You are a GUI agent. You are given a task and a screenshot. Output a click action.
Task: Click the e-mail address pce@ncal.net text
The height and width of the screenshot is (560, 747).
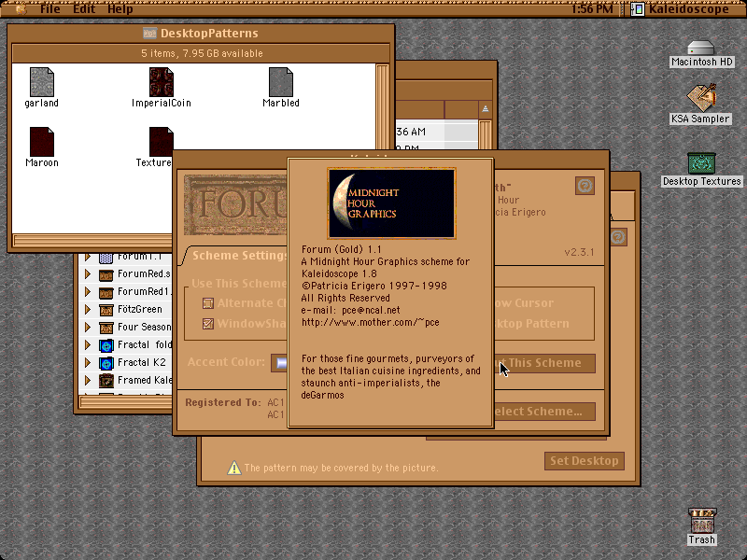tap(371, 311)
